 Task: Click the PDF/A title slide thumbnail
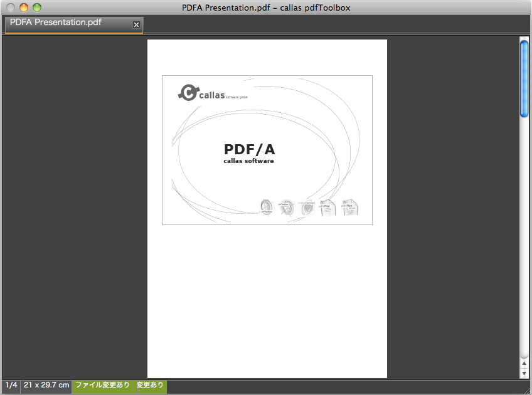click(267, 150)
